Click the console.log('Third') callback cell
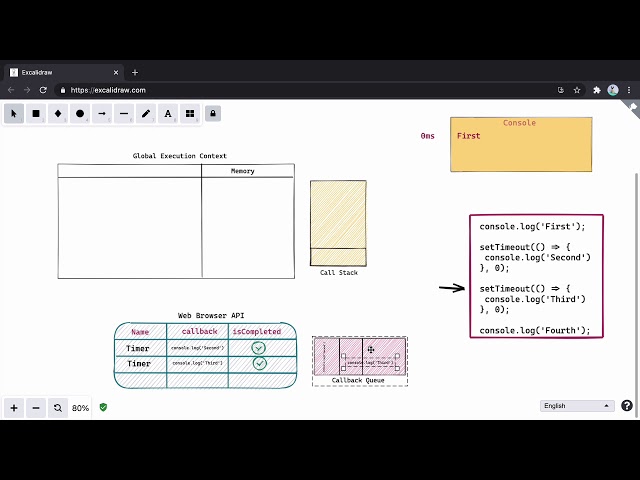Viewport: 640px width, 480px height. (x=198, y=363)
